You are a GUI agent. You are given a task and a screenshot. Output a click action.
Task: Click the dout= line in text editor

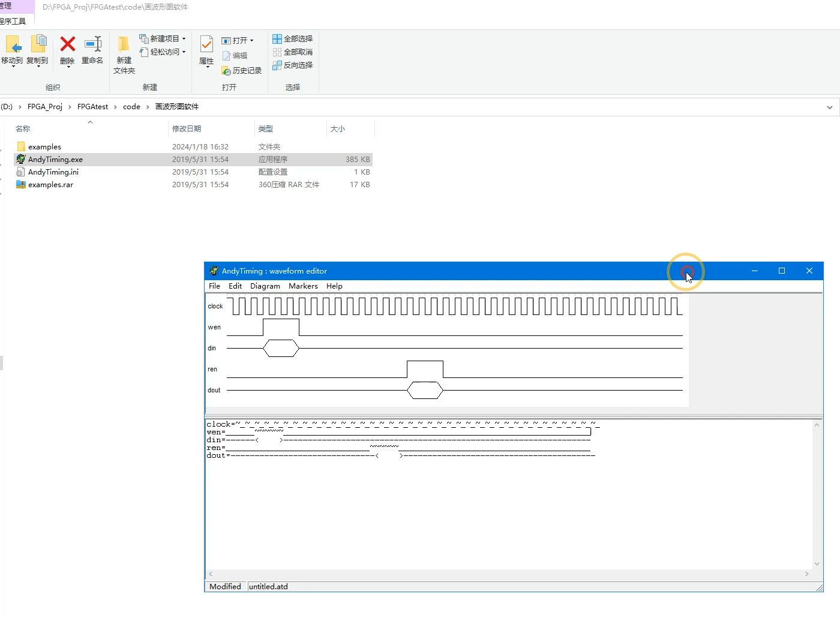[401, 455]
